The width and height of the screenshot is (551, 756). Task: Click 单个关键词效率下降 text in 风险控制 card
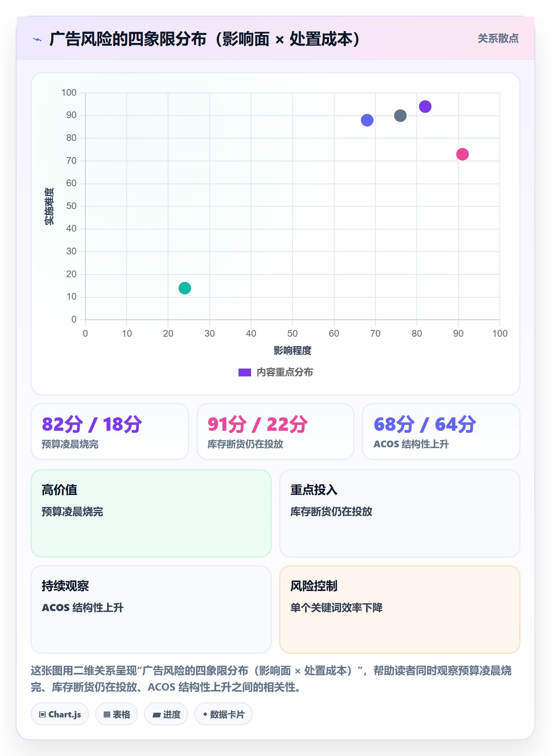[337, 608]
